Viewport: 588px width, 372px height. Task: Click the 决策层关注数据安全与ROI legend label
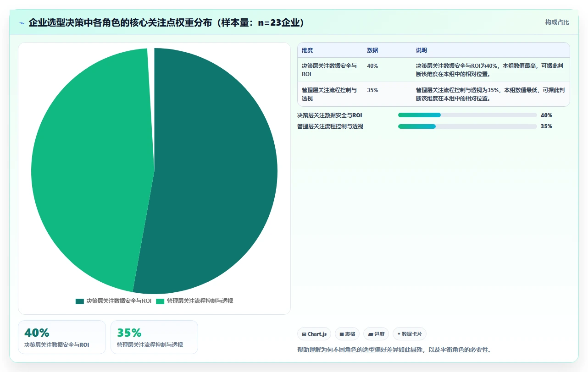(x=119, y=301)
